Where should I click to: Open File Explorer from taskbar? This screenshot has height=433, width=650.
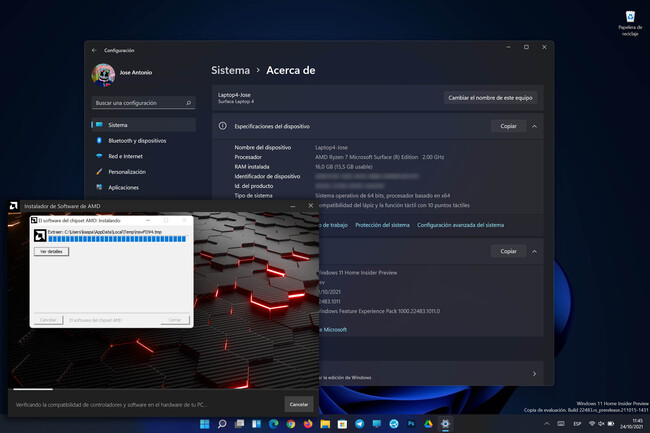point(325,424)
